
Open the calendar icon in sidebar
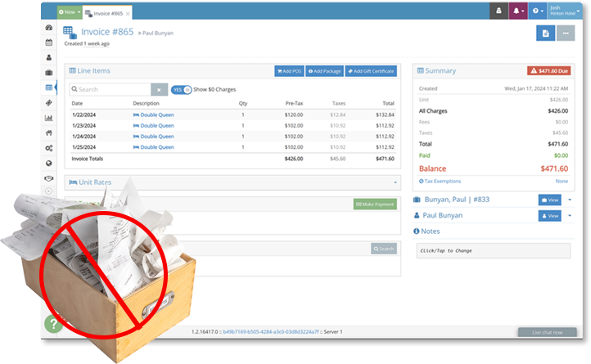coord(49,43)
